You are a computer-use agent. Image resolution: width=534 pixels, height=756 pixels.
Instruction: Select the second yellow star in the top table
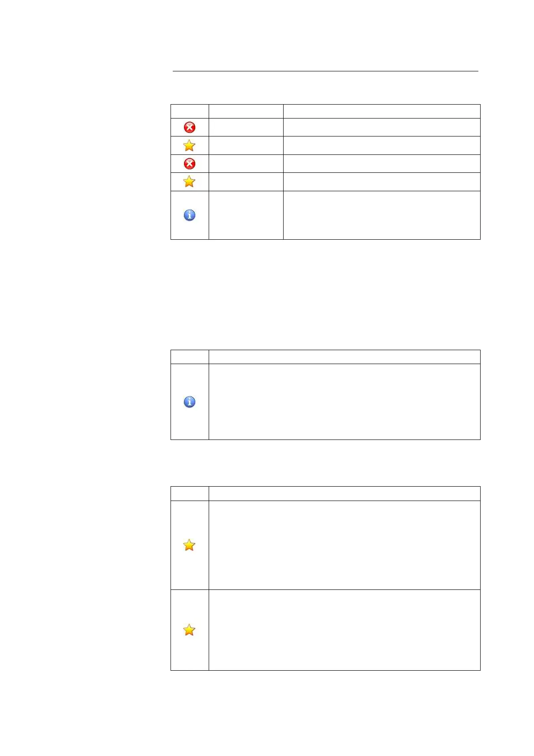pyautogui.click(x=189, y=182)
